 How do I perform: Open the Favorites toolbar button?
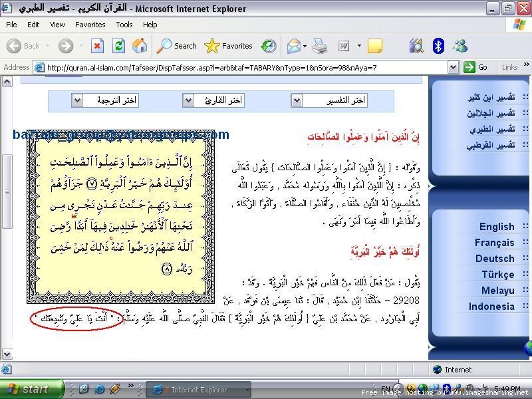(229, 46)
